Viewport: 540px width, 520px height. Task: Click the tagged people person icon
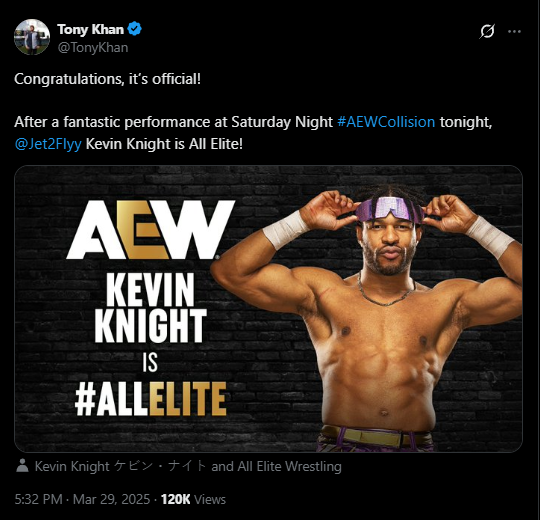(22, 466)
